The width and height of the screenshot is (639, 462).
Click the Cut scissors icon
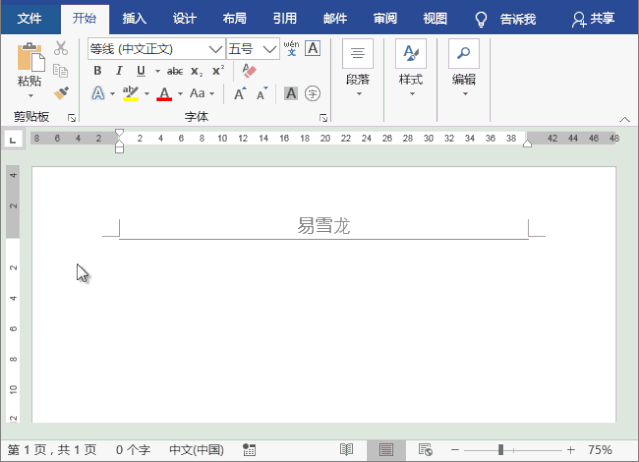point(61,48)
